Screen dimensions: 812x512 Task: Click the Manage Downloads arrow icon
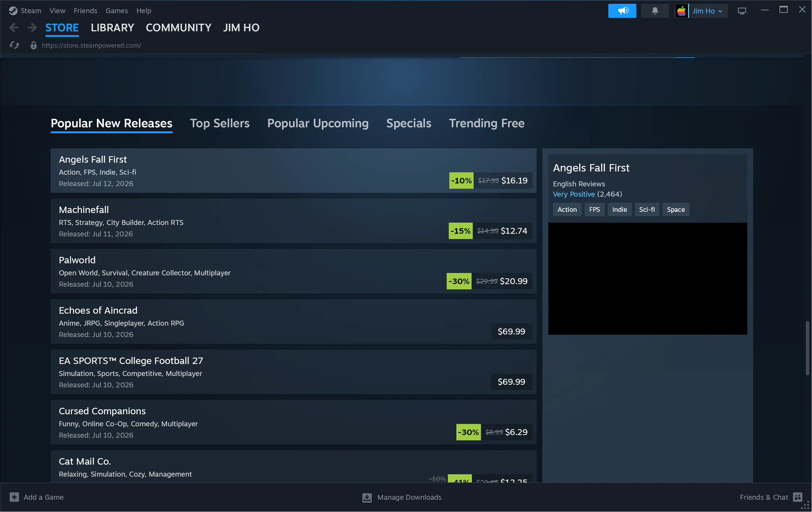tap(367, 497)
